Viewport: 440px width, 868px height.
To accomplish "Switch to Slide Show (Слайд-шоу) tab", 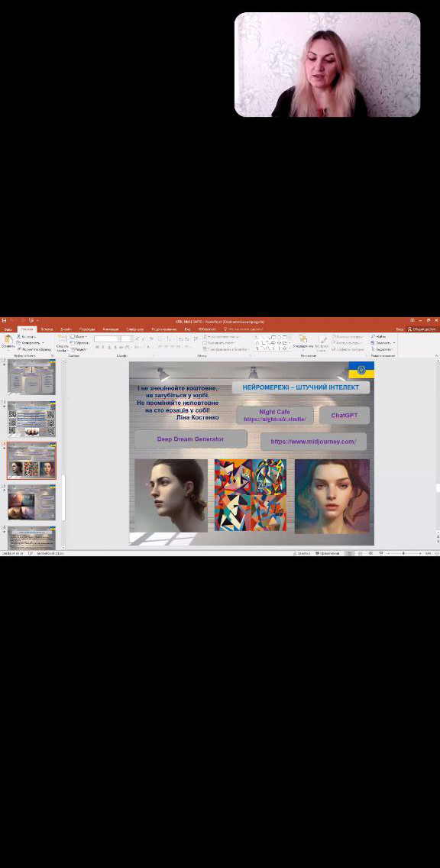I will (x=135, y=329).
